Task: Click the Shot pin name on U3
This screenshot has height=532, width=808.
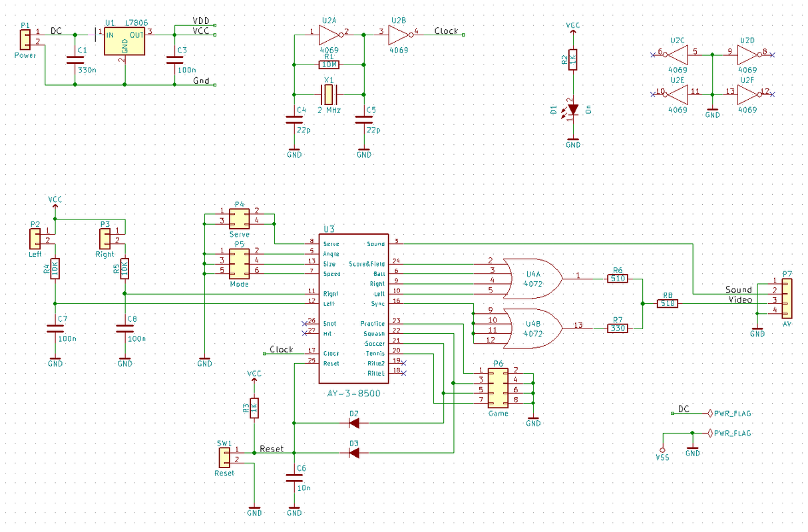Action: [x=329, y=324]
